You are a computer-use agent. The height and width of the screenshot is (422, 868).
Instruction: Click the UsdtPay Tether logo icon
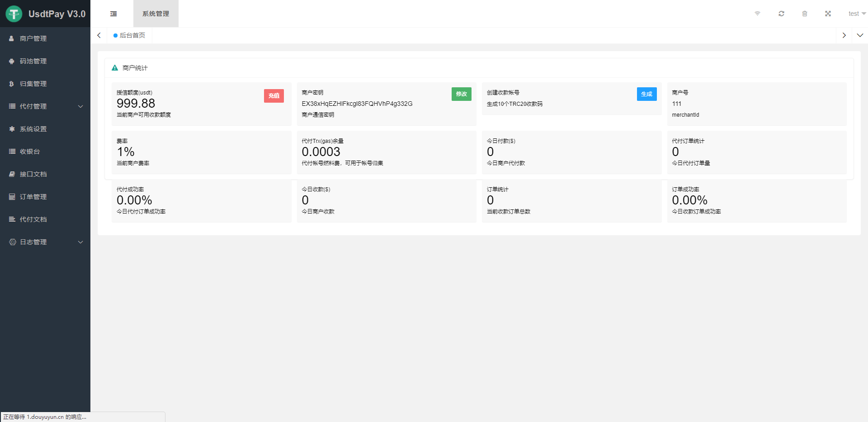click(x=14, y=14)
